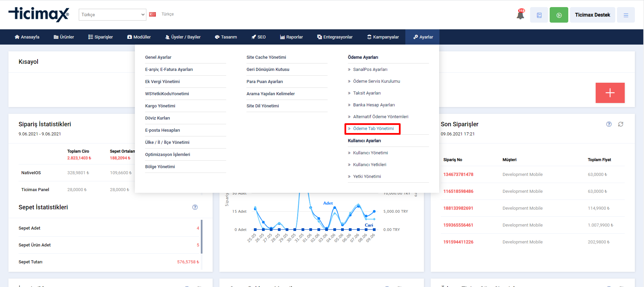The image size is (644, 287).
Task: Open Alternatif Ödeme Yöntemleri
Action: 381,117
